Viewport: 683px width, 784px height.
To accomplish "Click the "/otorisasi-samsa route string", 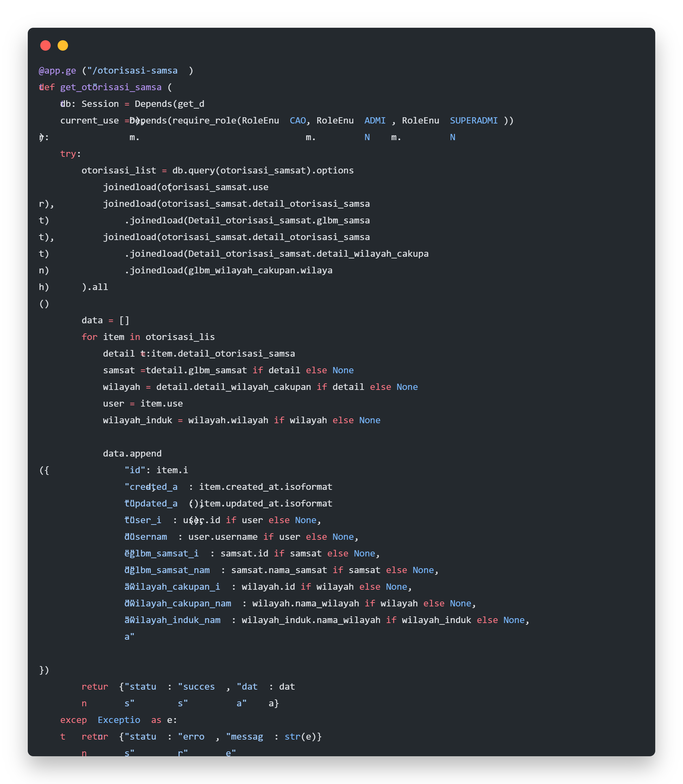I will (x=132, y=70).
